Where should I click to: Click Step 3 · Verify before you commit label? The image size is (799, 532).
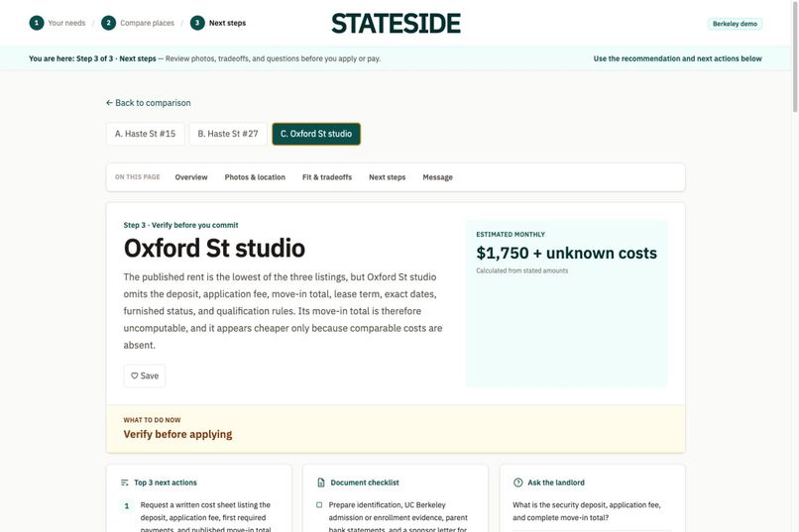click(x=180, y=225)
